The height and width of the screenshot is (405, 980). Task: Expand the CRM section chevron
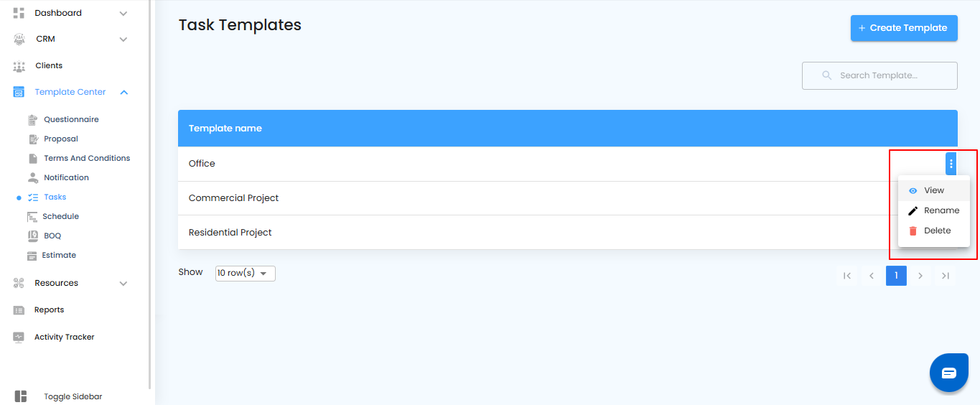[x=123, y=39]
